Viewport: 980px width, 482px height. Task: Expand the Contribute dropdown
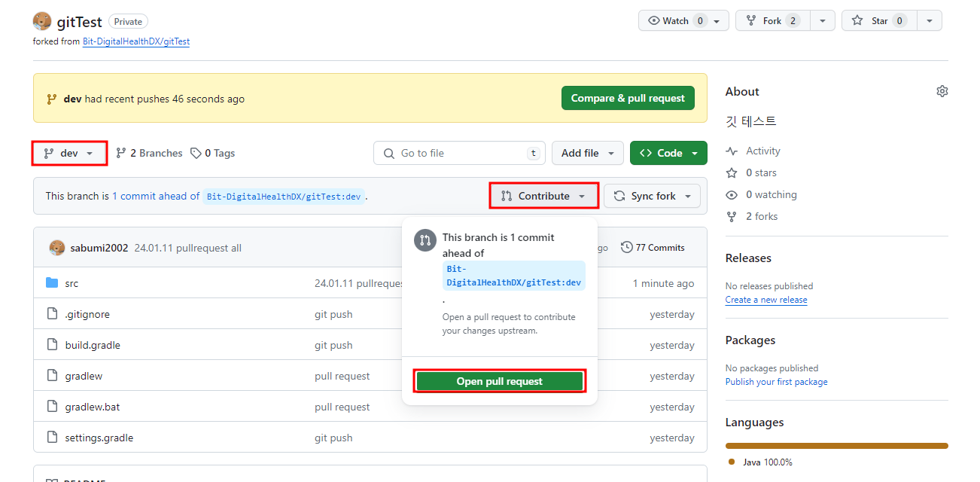click(x=544, y=196)
